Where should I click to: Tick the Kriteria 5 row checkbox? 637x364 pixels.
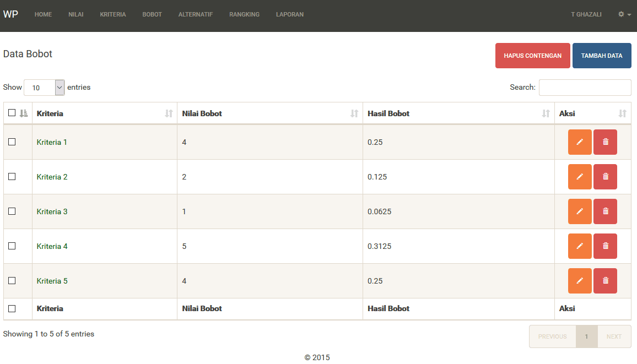point(12,281)
